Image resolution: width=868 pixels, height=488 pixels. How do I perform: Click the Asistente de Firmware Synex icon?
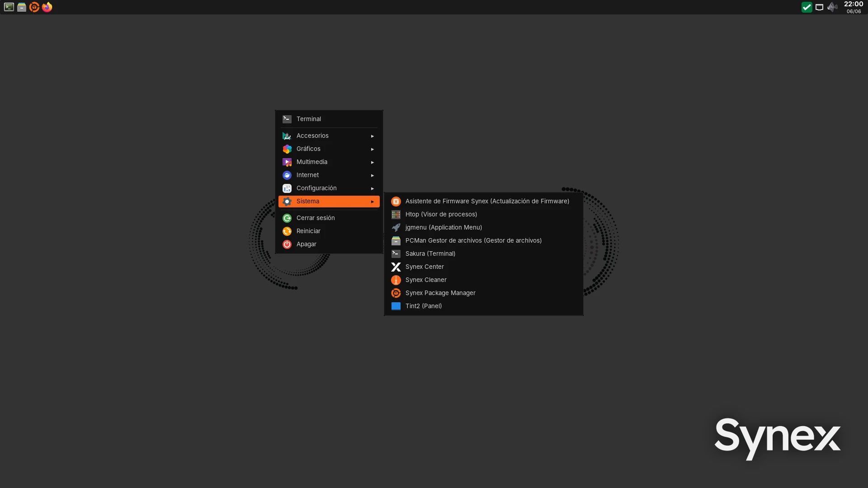[396, 202]
